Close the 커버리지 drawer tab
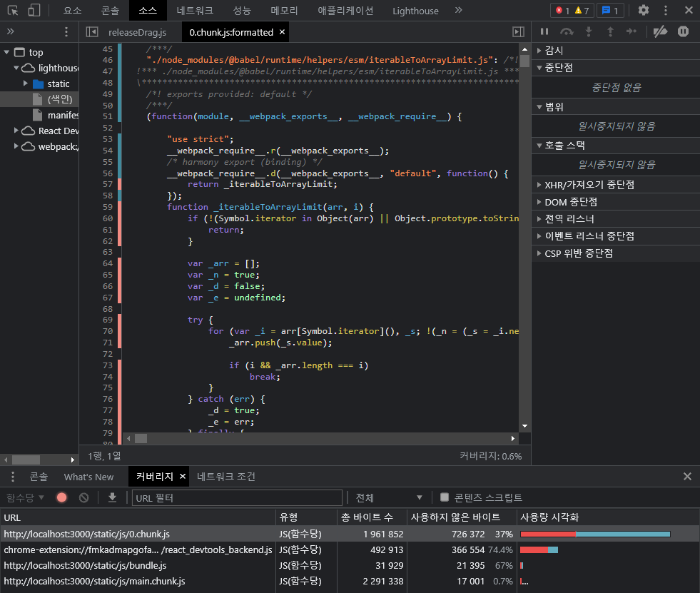 [x=183, y=477]
